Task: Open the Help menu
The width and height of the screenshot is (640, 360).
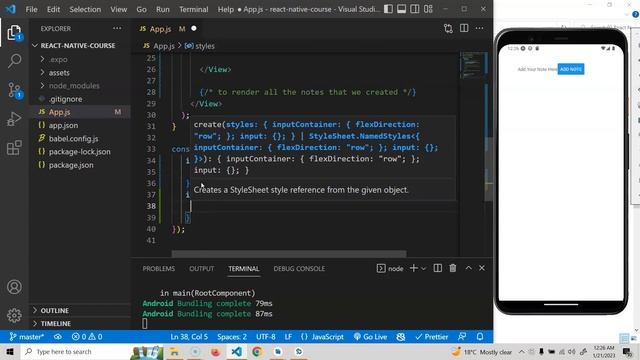Action: [226, 9]
